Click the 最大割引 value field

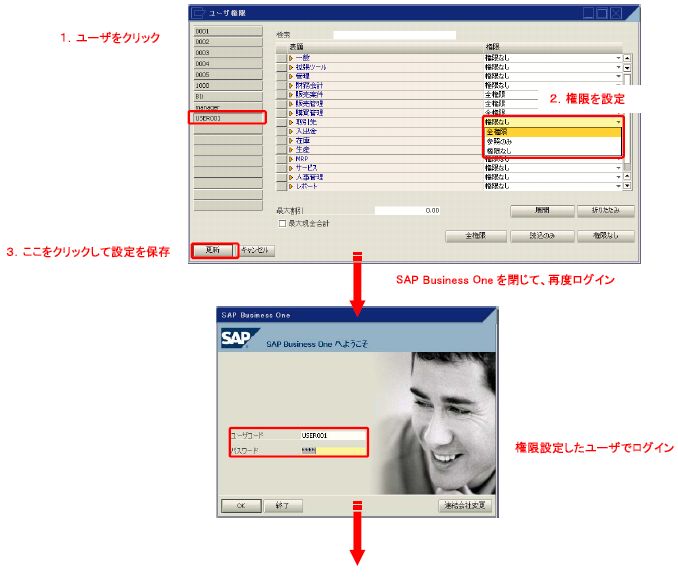click(407, 211)
